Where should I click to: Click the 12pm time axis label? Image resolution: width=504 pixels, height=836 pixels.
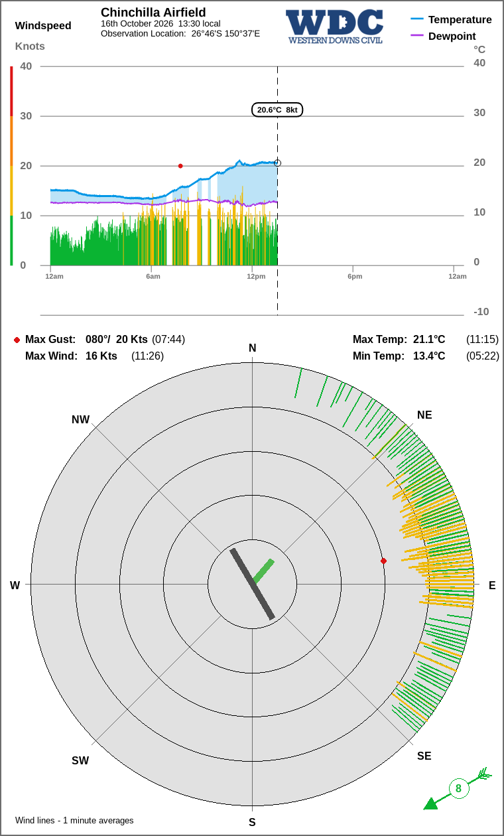click(x=256, y=276)
